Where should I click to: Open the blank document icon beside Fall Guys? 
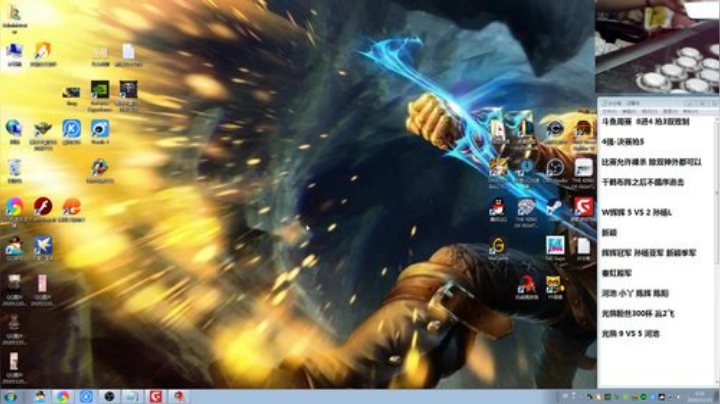pyautogui.click(x=583, y=246)
